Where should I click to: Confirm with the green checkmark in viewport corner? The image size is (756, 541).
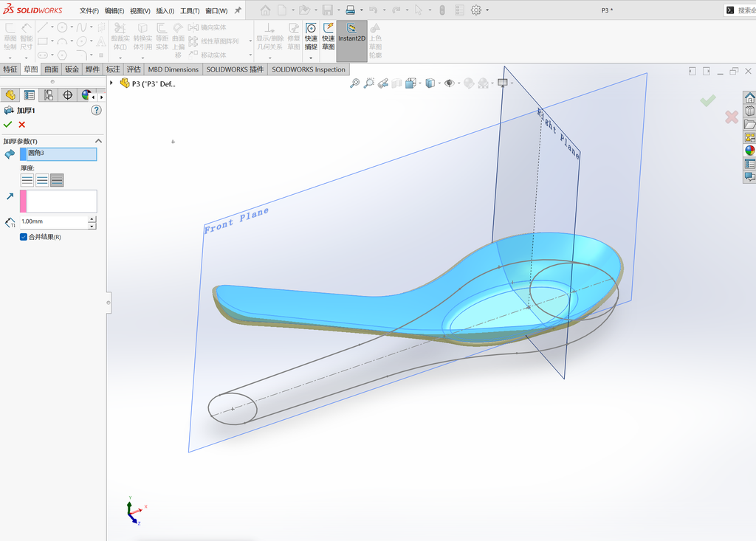click(708, 100)
